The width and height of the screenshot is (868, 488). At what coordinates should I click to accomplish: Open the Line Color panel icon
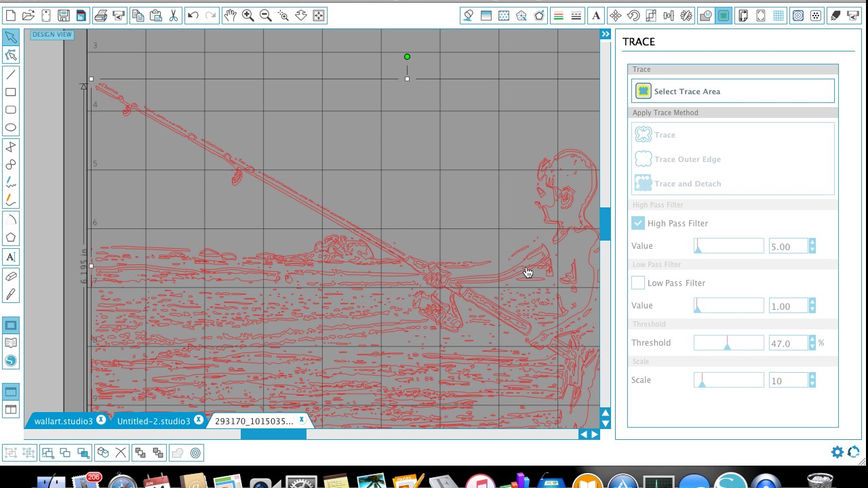pyautogui.click(x=559, y=15)
